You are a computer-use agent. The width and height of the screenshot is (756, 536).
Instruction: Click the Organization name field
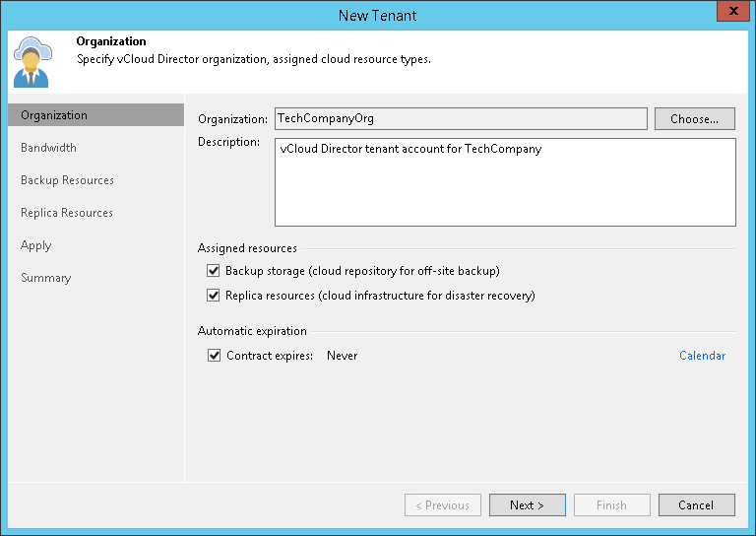coord(460,118)
